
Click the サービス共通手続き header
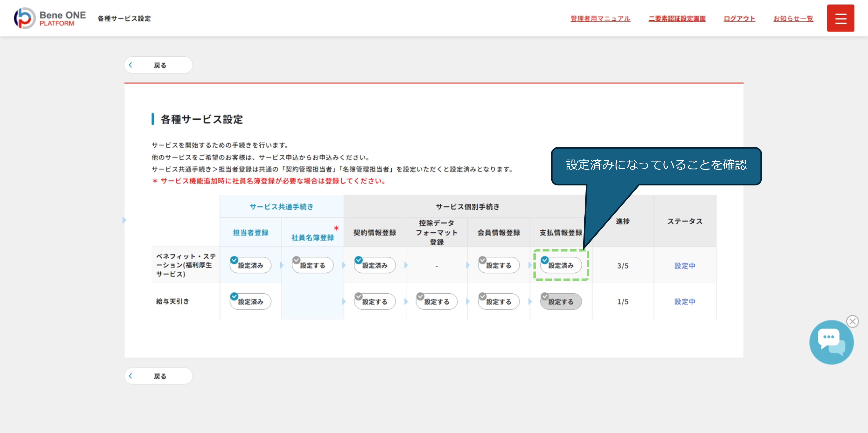point(281,207)
